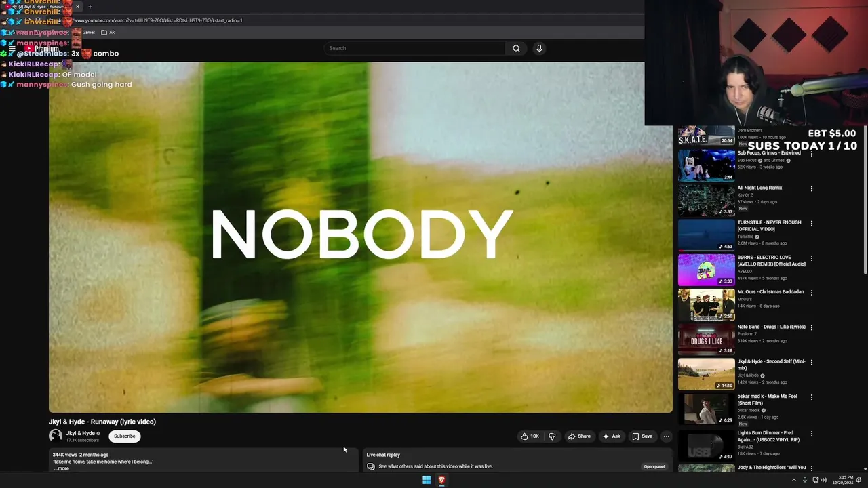
Task: Play Nate Band - Drugs I Like thumbnail
Action: pyautogui.click(x=706, y=339)
